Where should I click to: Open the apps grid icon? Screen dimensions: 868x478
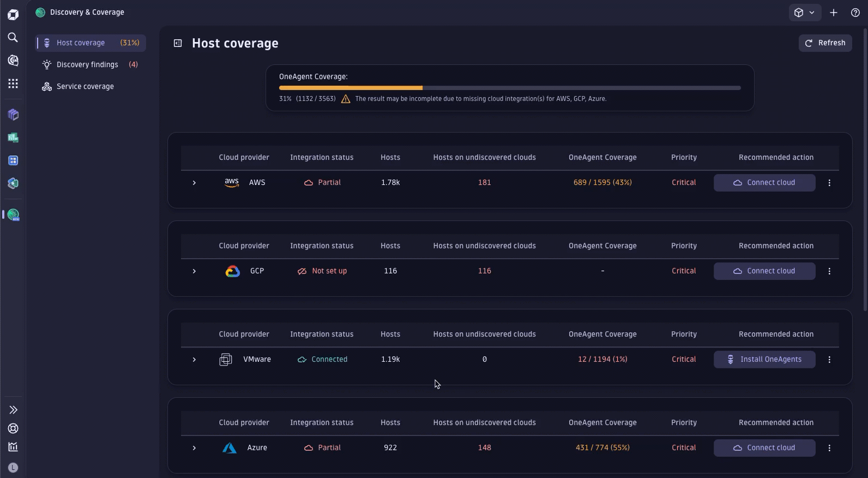(13, 83)
